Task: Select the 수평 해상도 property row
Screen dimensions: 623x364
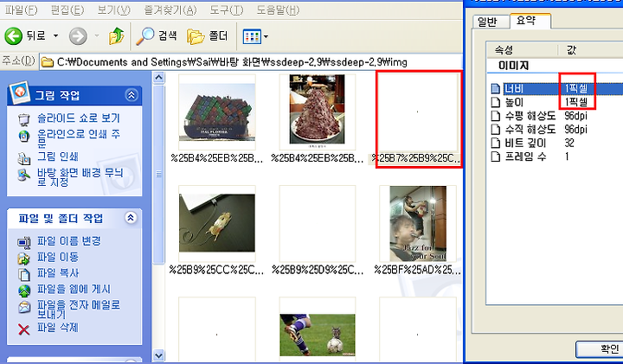Action: (556, 116)
